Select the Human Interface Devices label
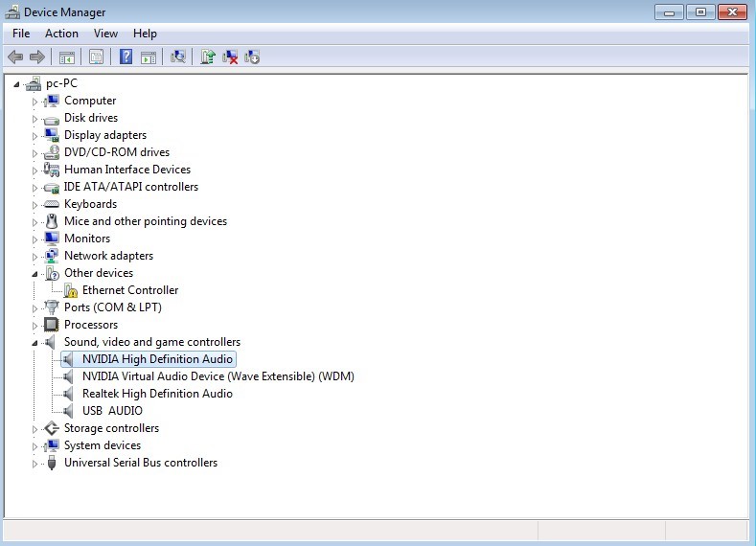756x546 pixels. 127,170
